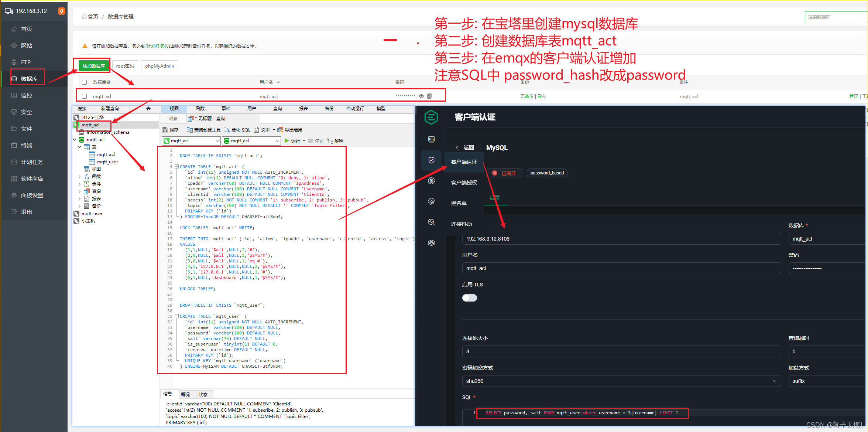Switch to the 概况 result tab
The image size is (868, 432).
(185, 394)
